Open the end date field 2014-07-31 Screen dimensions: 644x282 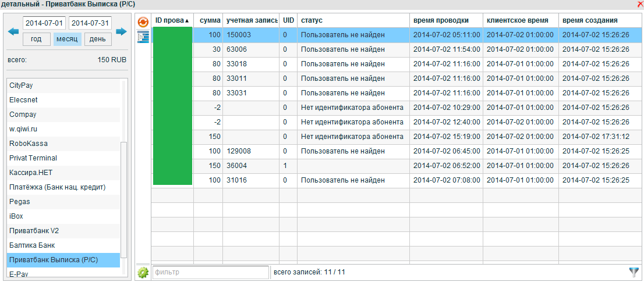[x=90, y=23]
